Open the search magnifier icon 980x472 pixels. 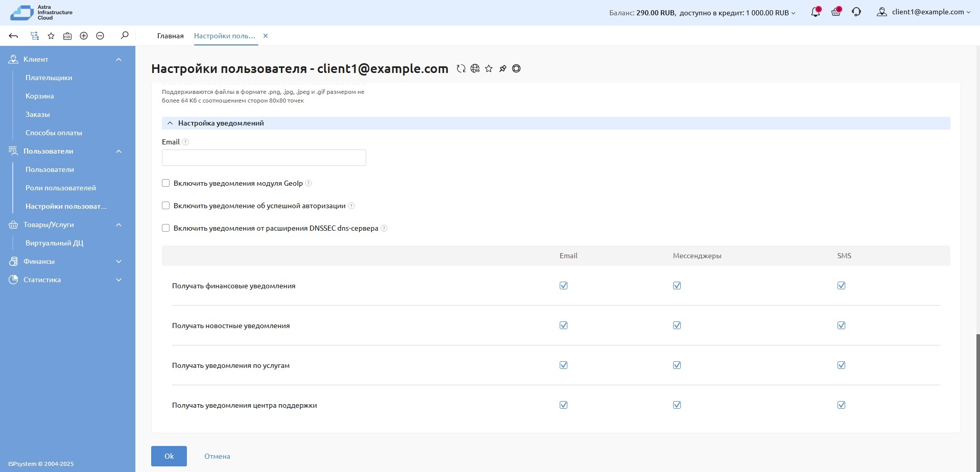(x=125, y=35)
